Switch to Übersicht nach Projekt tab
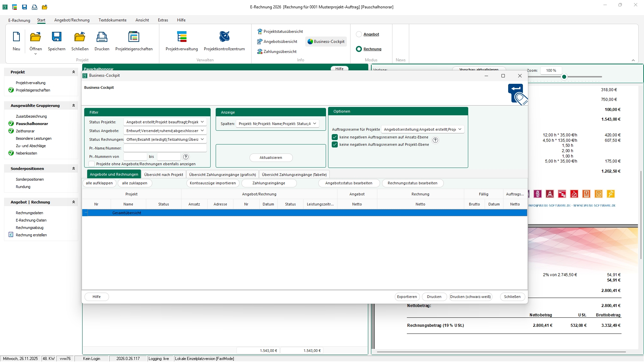This screenshot has width=644, height=362. (164, 175)
